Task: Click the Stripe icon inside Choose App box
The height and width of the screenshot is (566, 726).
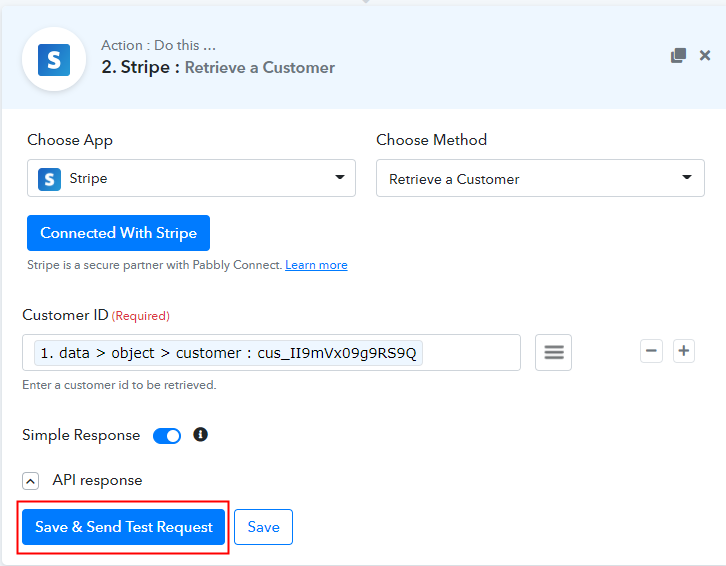Action: pos(50,179)
